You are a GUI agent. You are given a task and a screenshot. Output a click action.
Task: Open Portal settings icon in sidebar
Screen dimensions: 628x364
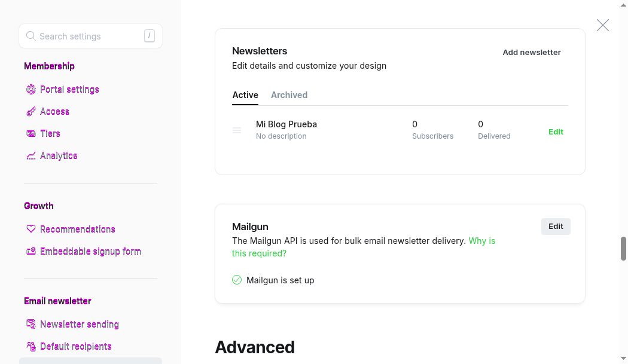coord(31,89)
